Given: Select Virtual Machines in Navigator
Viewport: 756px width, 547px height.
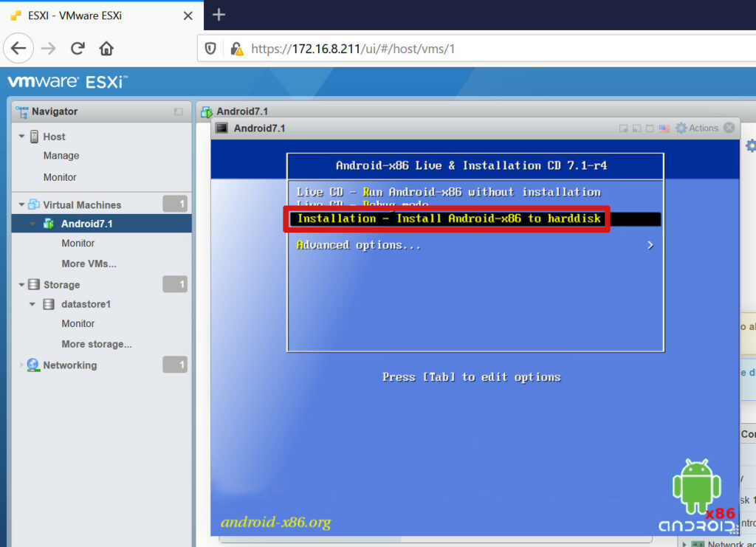Looking at the screenshot, I should click(82, 204).
